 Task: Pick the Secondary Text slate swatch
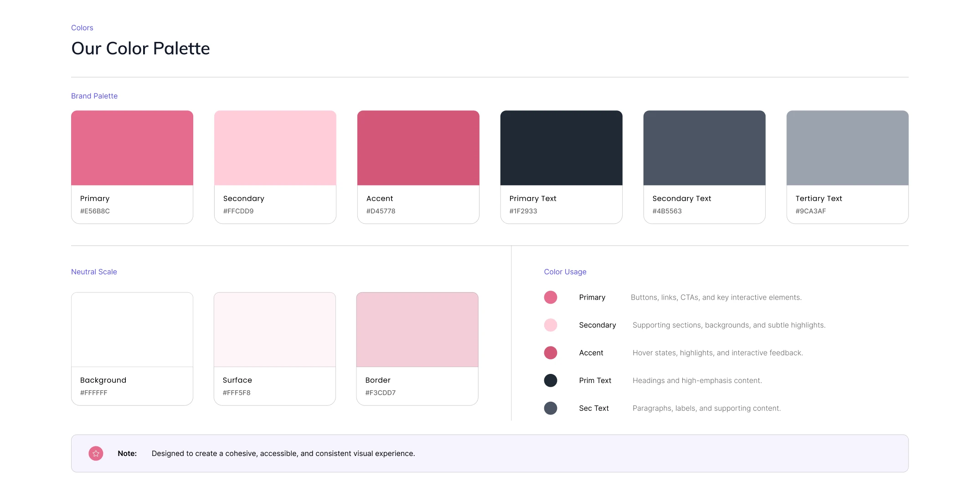[705, 148]
